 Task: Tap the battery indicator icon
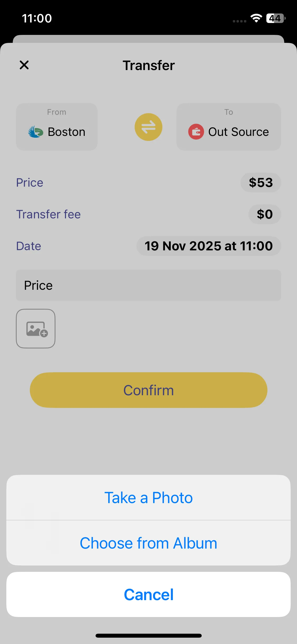[x=275, y=18]
